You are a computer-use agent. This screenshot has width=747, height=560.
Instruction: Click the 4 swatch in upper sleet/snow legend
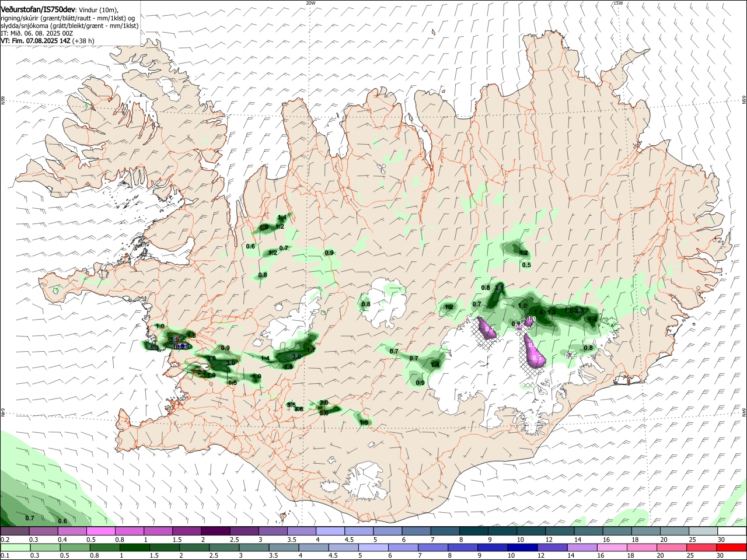click(x=330, y=531)
